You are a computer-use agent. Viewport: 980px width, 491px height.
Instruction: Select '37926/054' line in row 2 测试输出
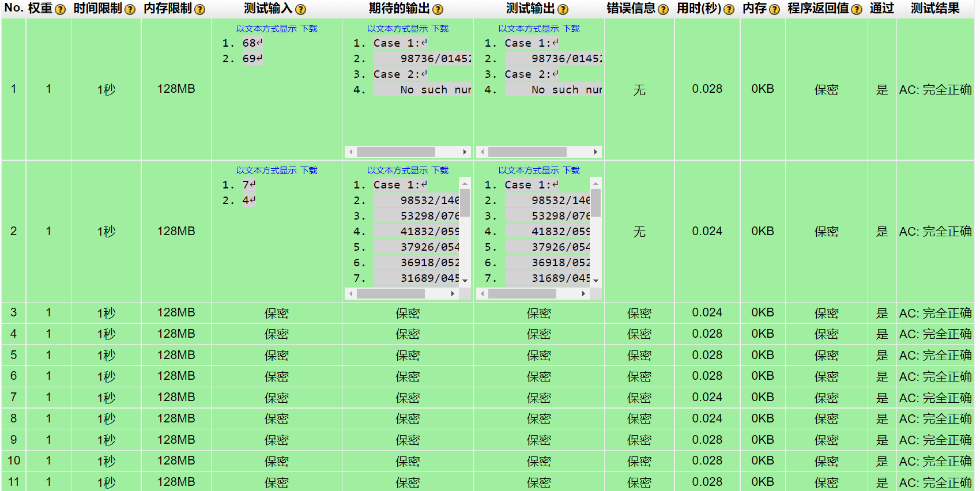[548, 247]
